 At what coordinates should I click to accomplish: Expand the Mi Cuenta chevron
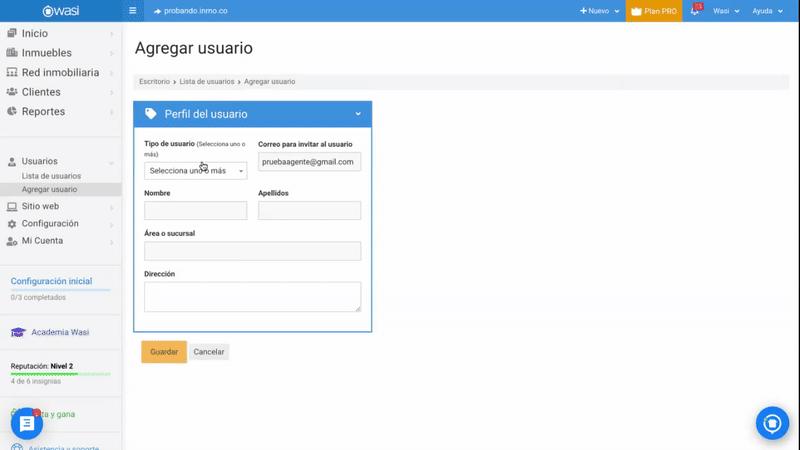[x=111, y=242]
